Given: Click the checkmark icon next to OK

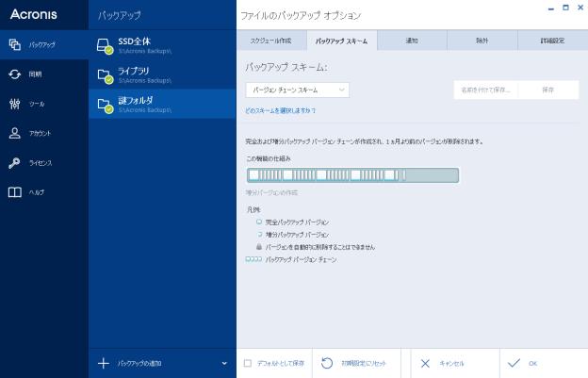Looking at the screenshot, I should (514, 363).
